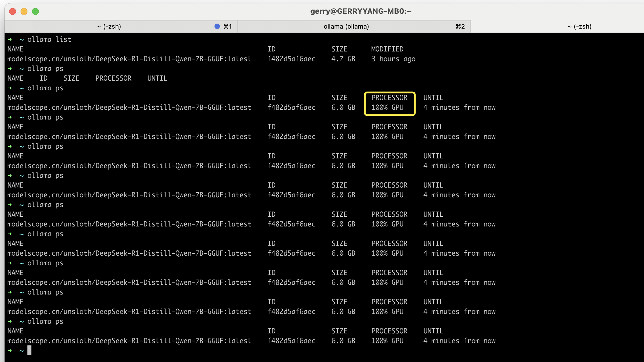Image resolution: width=644 pixels, height=362 pixels.
Task: Click the '4.7 GB' size value
Action: click(x=343, y=59)
